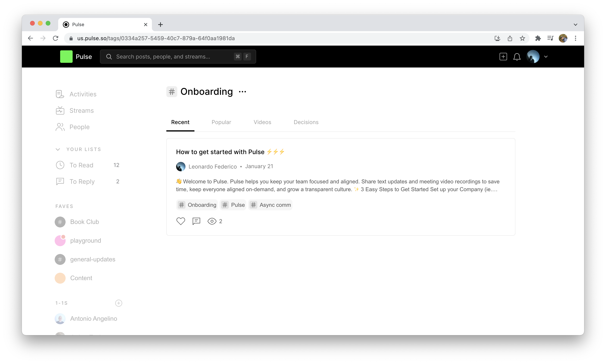Open the To Read list

click(81, 165)
